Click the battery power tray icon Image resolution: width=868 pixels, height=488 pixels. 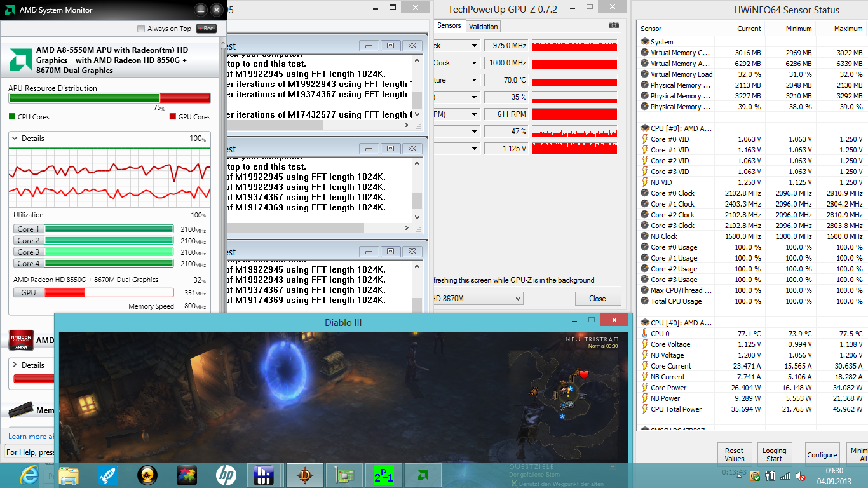pos(771,475)
